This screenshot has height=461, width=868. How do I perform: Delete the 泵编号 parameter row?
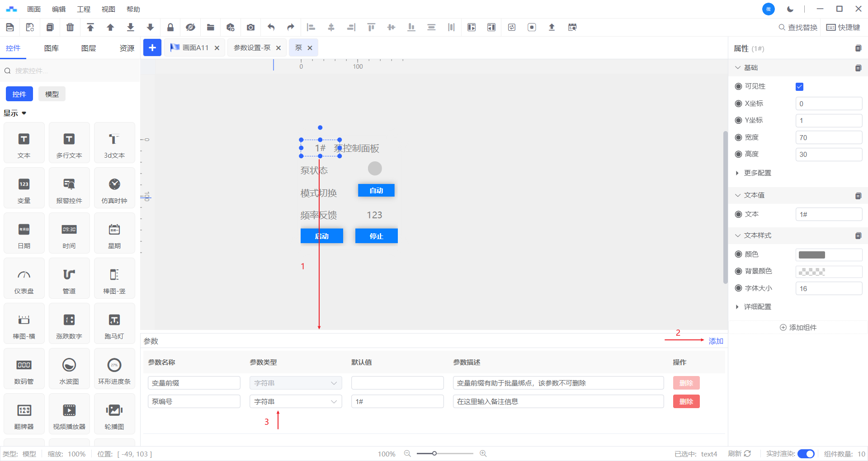point(686,401)
